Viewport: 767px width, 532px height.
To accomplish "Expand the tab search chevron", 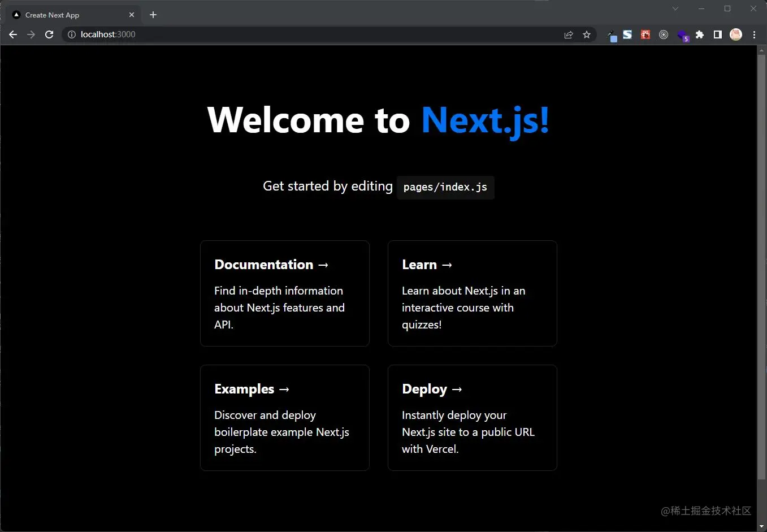I will (675, 8).
